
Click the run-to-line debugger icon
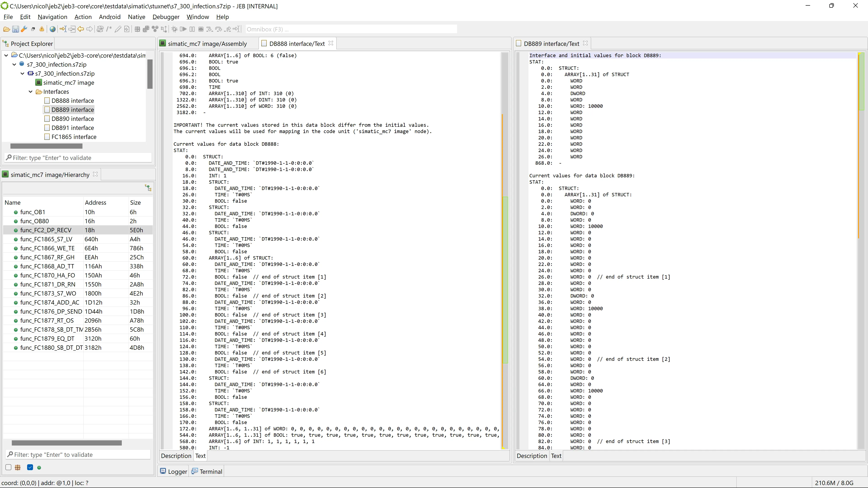(236, 29)
